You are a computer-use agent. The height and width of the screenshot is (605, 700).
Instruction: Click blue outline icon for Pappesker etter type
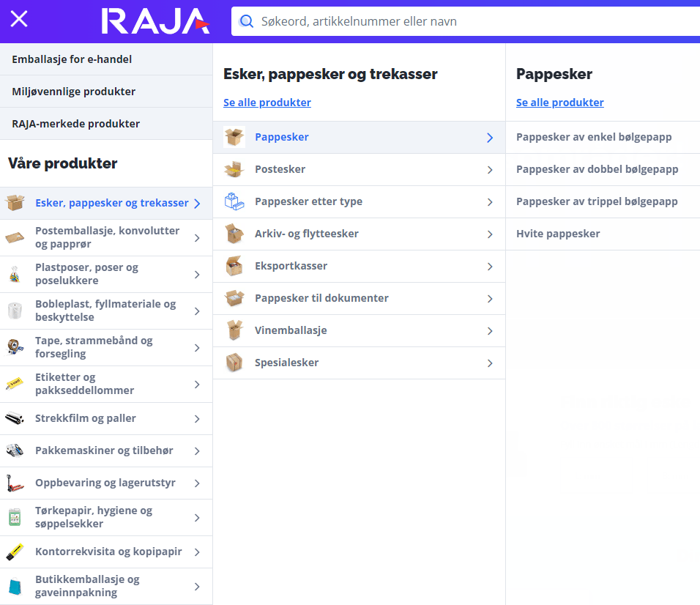tap(234, 201)
